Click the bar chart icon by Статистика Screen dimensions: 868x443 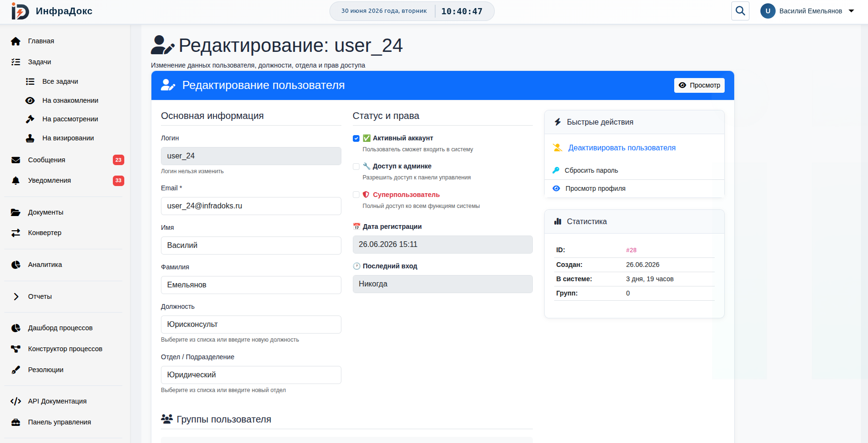point(558,222)
